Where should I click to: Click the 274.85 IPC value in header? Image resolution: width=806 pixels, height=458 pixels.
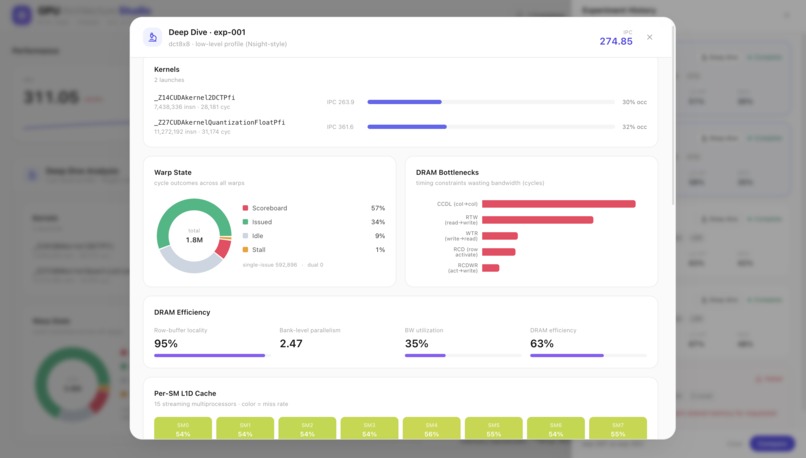pyautogui.click(x=616, y=41)
